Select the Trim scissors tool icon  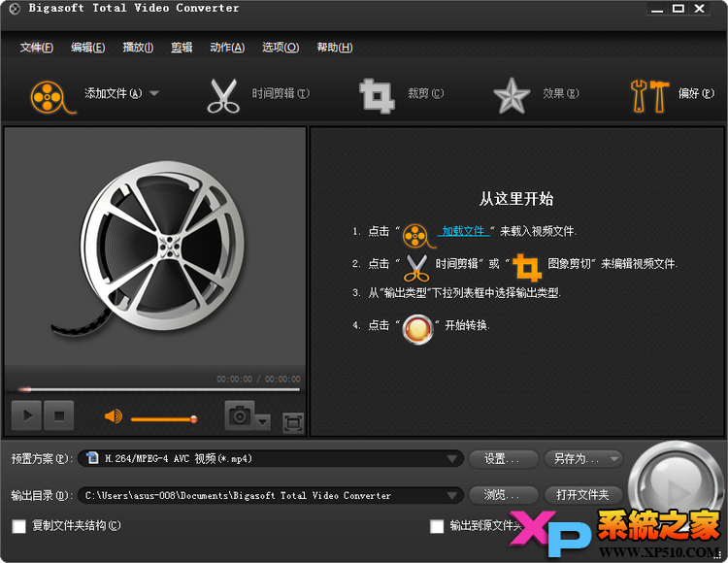point(223,96)
